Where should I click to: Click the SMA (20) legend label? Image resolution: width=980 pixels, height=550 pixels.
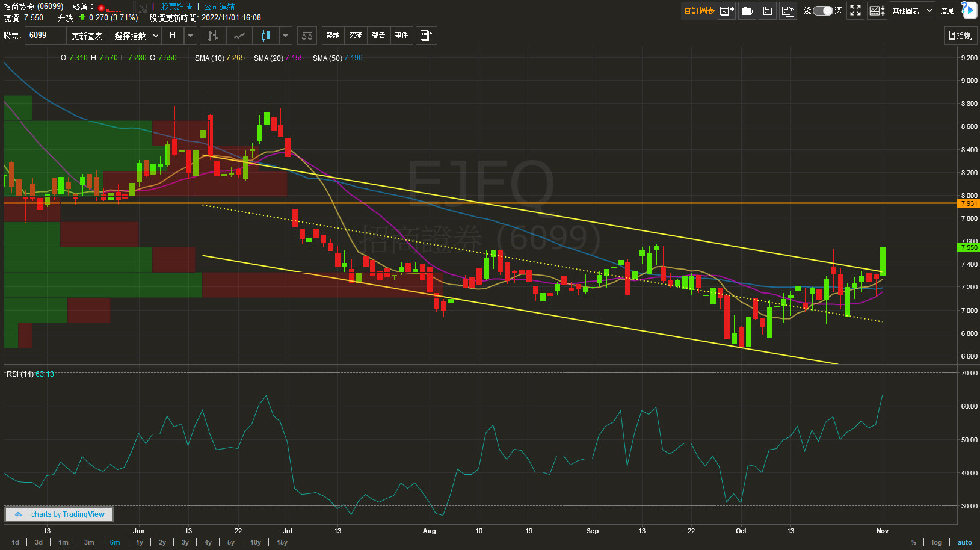(268, 58)
